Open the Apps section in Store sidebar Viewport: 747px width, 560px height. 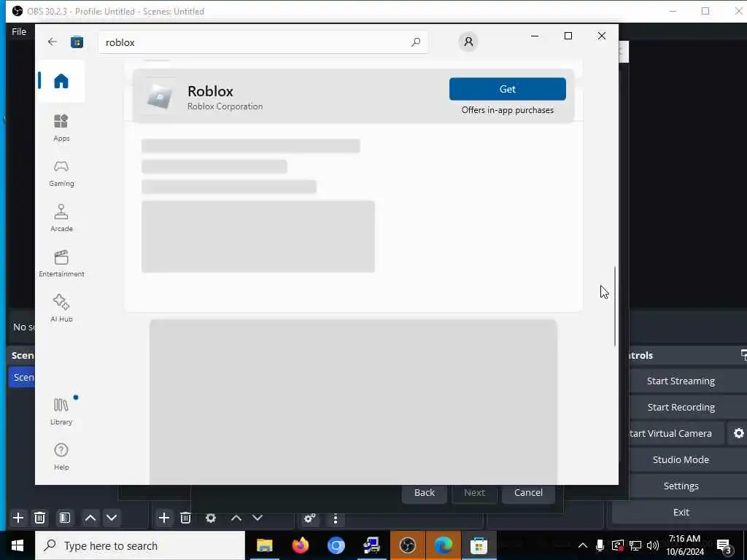click(61, 128)
